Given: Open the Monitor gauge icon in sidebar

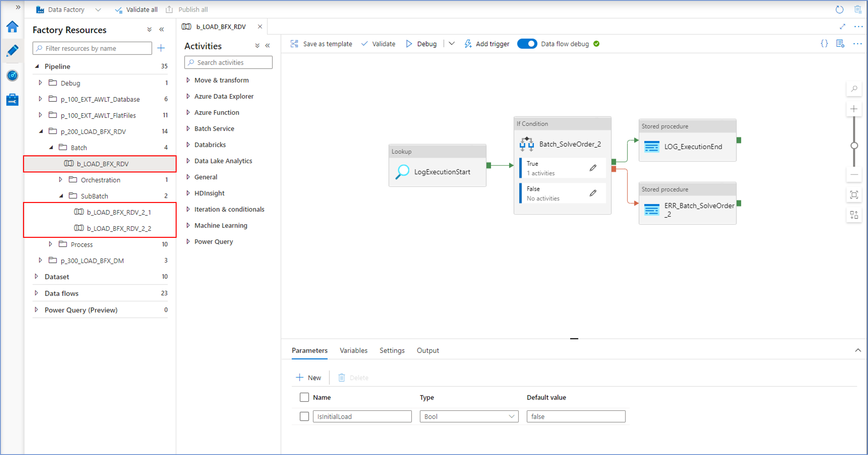Looking at the screenshot, I should point(12,75).
